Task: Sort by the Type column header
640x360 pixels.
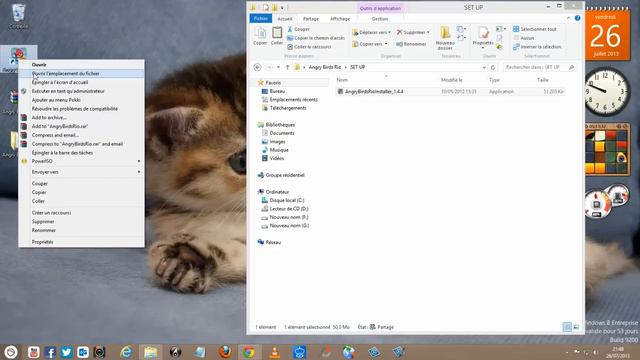Action: tap(494, 80)
